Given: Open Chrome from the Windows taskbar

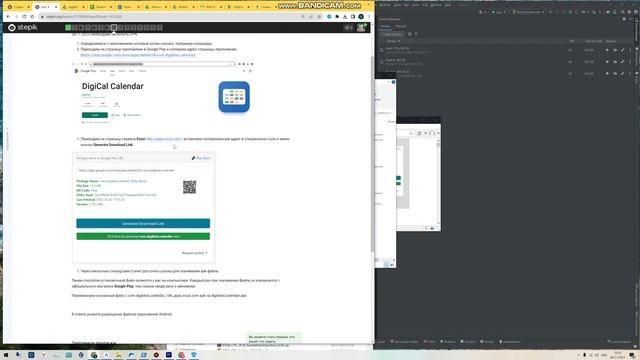Looking at the screenshot, I should coord(94,355).
